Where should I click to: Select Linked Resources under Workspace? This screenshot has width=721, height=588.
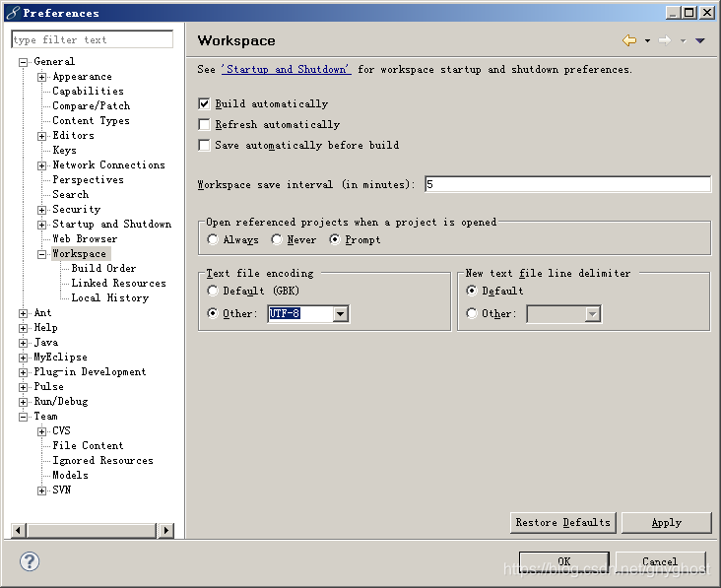118,283
